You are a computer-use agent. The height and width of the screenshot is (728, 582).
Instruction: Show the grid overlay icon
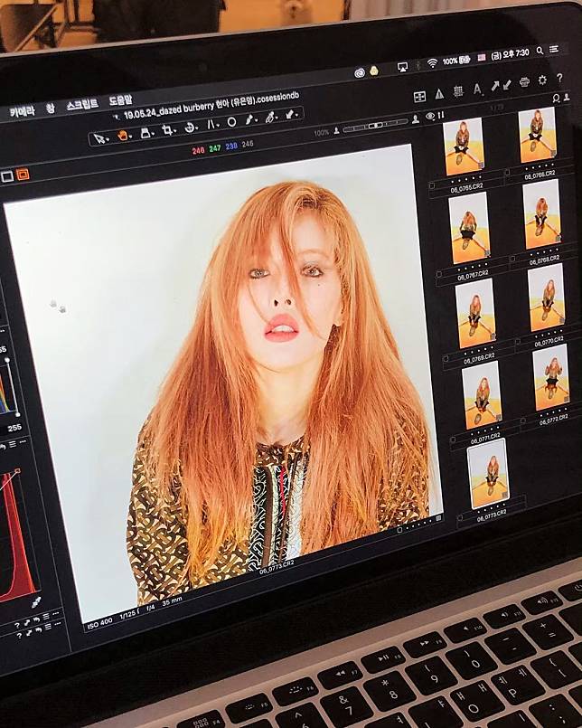coord(458,91)
